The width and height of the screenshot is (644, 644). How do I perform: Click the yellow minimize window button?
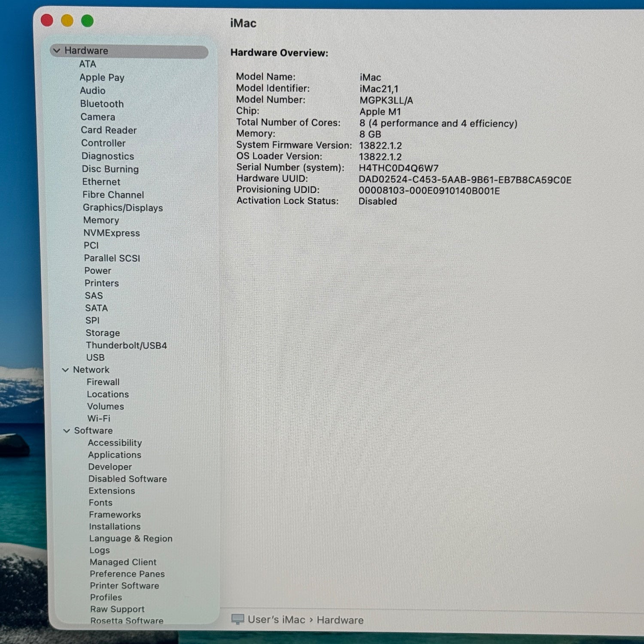tap(67, 21)
